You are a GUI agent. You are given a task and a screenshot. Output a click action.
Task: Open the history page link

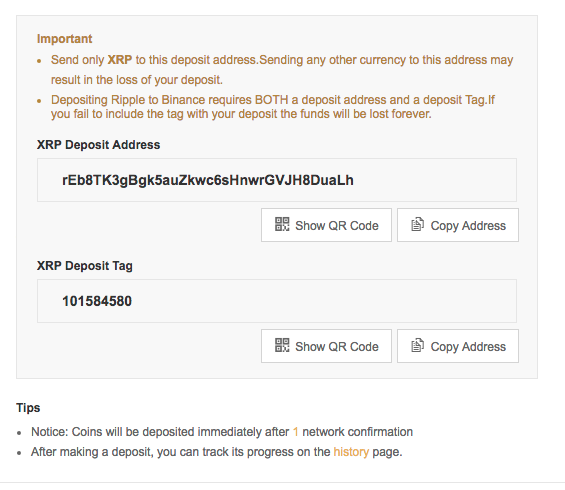[351, 452]
